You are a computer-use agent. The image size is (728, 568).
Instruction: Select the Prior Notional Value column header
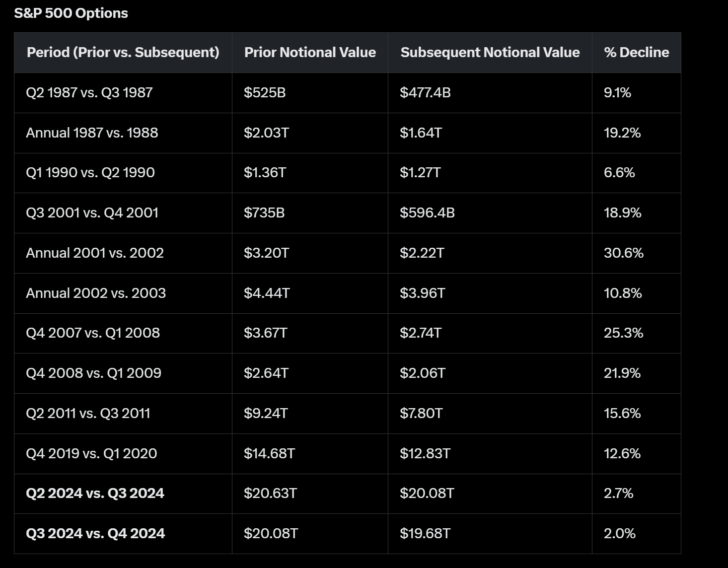(310, 53)
